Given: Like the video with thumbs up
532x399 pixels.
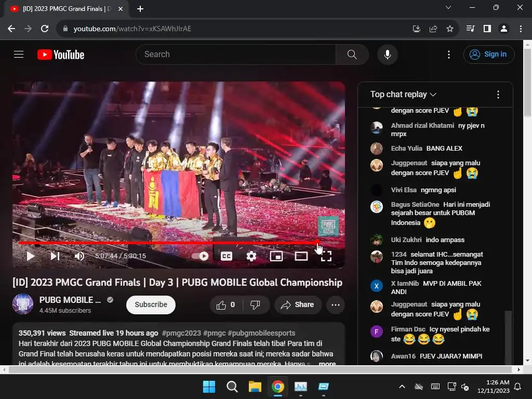Looking at the screenshot, I should [226, 304].
